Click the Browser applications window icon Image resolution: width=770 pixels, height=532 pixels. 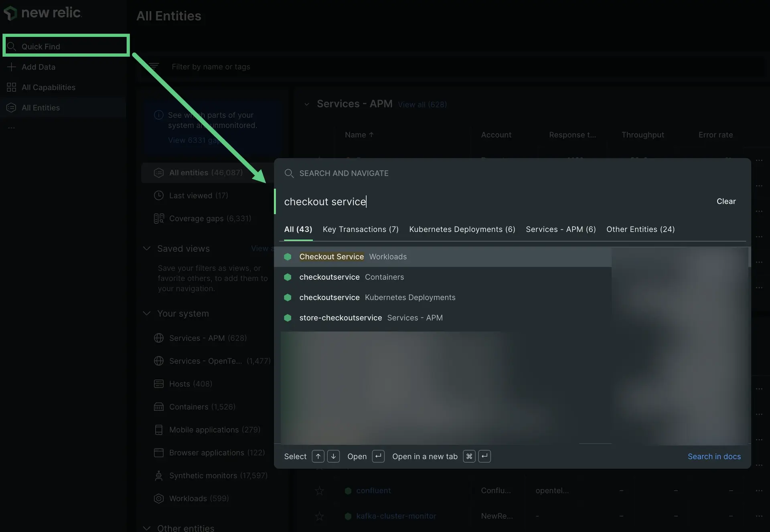pos(159,453)
